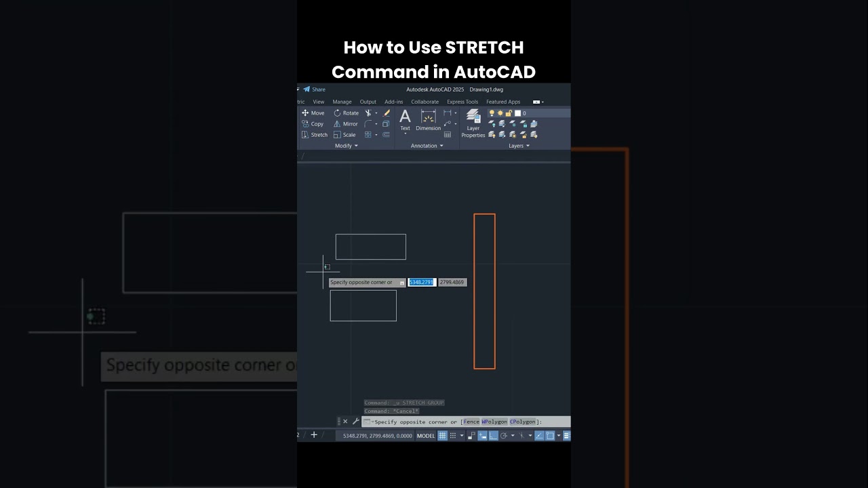Toggle layer freeze sun icon

pyautogui.click(x=500, y=113)
